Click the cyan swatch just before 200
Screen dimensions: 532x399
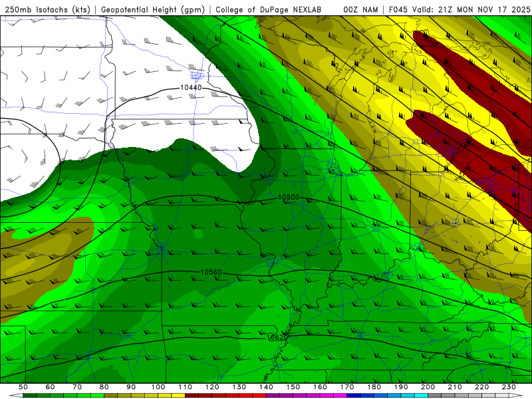pyautogui.click(x=421, y=396)
